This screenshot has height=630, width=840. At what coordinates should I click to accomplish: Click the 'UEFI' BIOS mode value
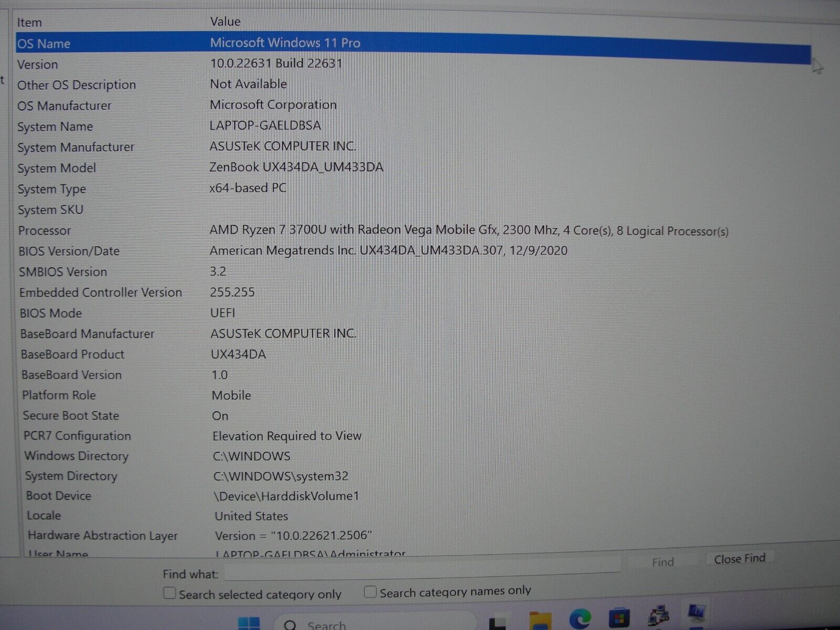(223, 312)
